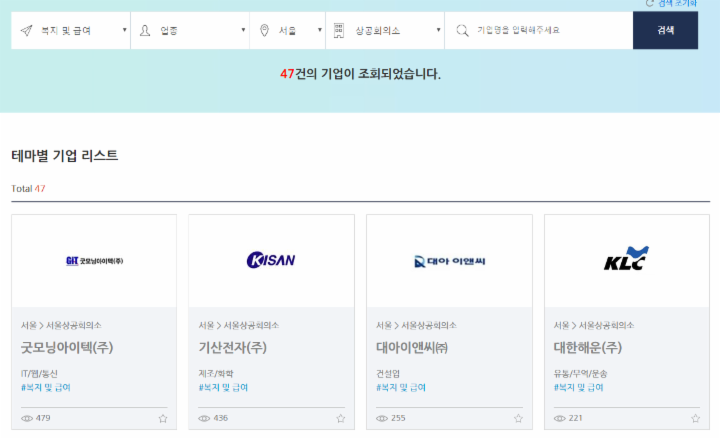
Task: Open the 서울 region dropdown
Action: 287,30
